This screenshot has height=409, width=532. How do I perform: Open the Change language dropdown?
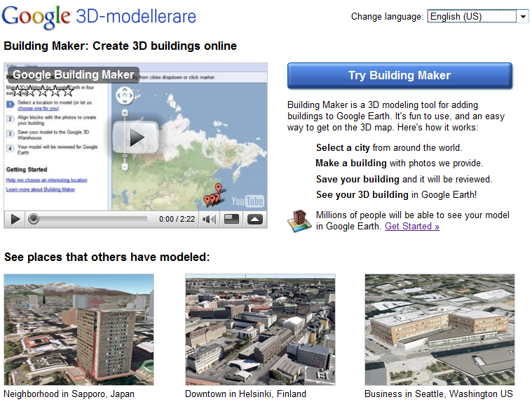click(x=477, y=16)
